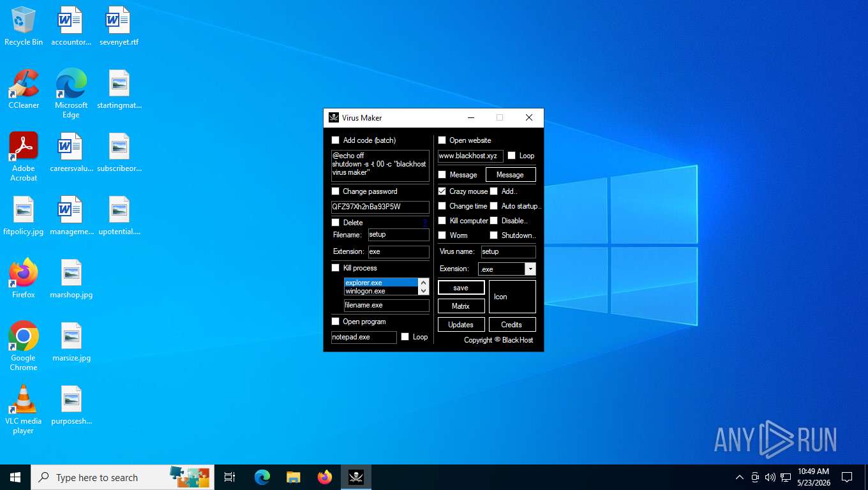This screenshot has height=490, width=868.
Task: Tick the Delete checkbox
Action: point(336,223)
